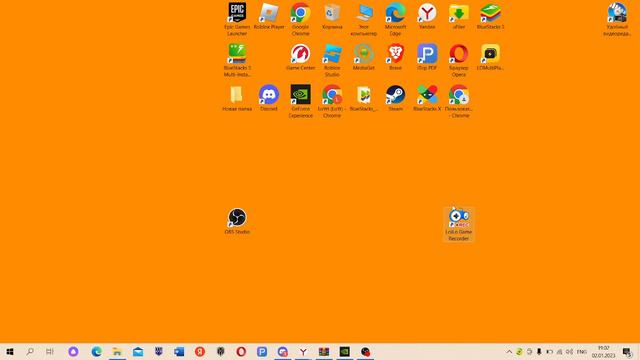
Task: Select the Brave browser desktop shortcut
Action: click(396, 57)
